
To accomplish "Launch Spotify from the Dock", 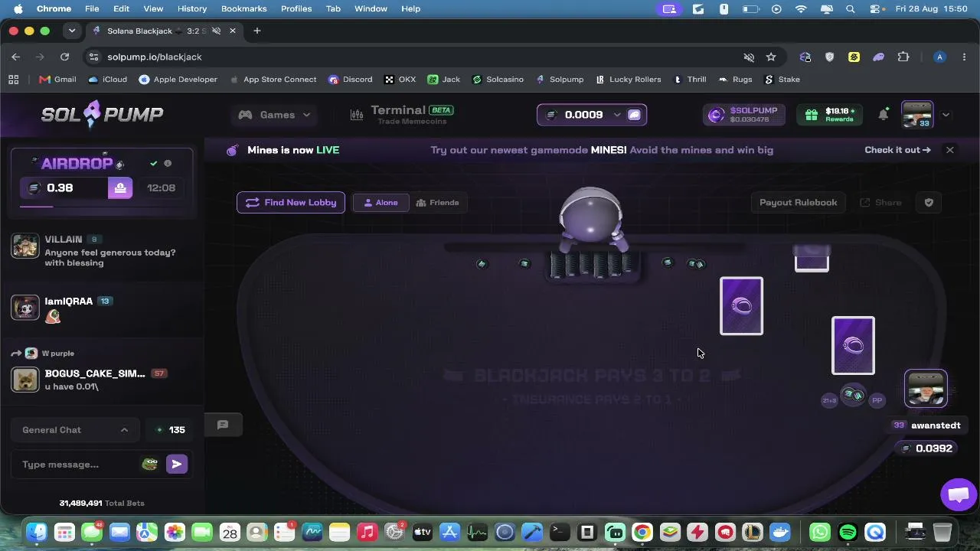I will [x=848, y=531].
